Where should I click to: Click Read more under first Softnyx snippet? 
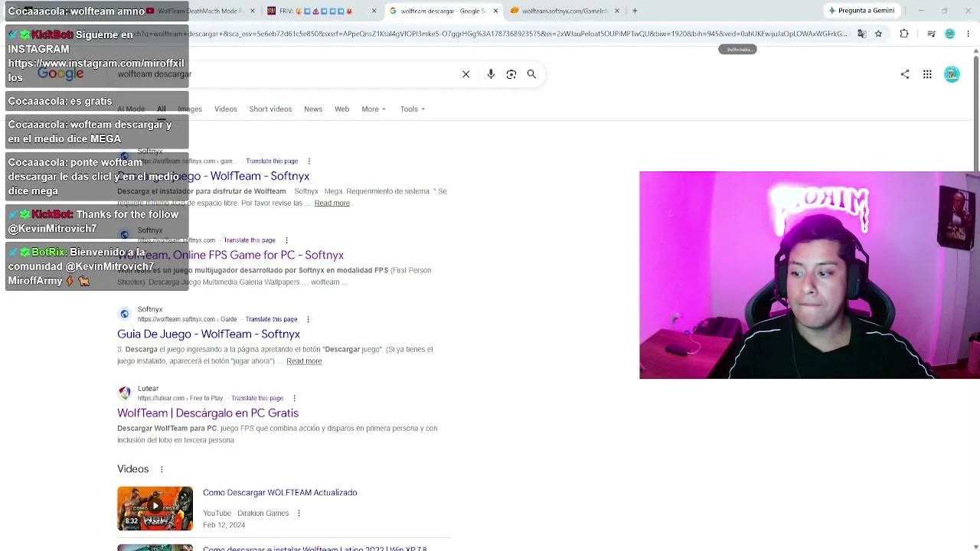(332, 203)
